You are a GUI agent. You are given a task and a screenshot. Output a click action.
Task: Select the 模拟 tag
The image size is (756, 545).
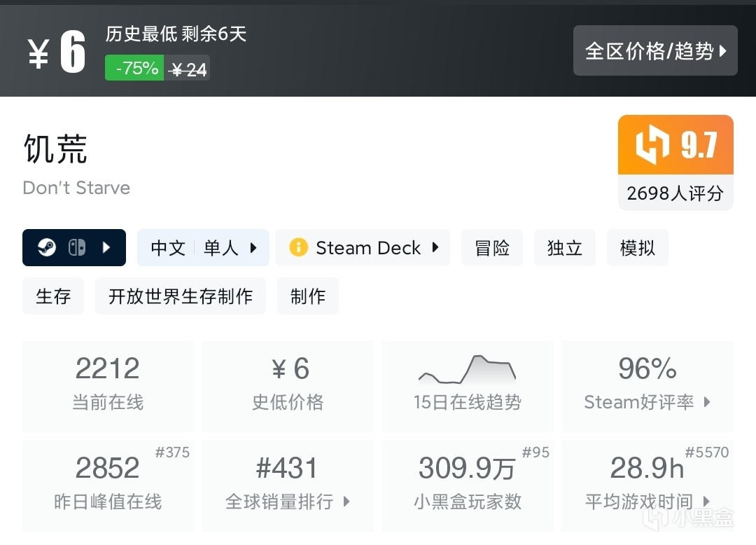coord(637,248)
